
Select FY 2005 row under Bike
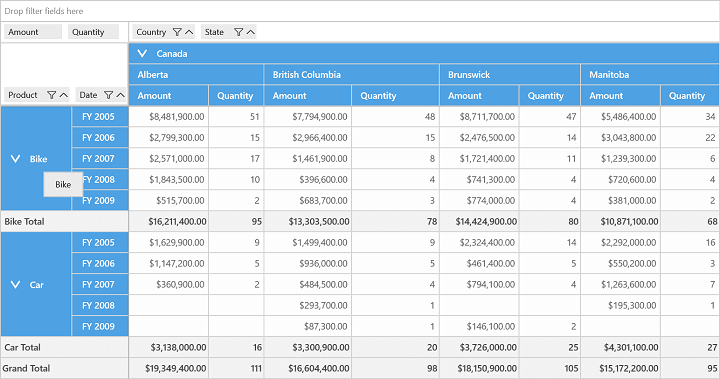[x=100, y=117]
